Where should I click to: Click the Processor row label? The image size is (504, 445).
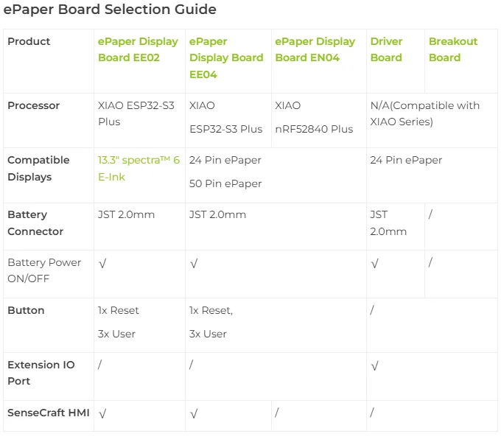point(33,105)
